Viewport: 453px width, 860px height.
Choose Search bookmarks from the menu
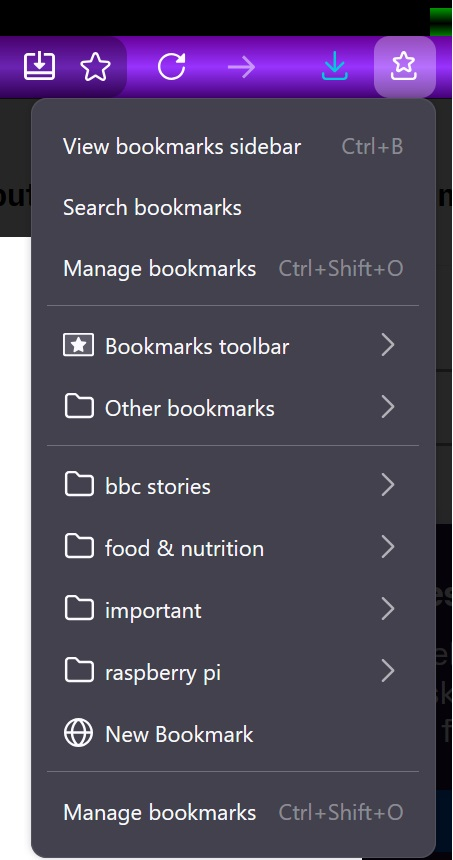point(233,207)
